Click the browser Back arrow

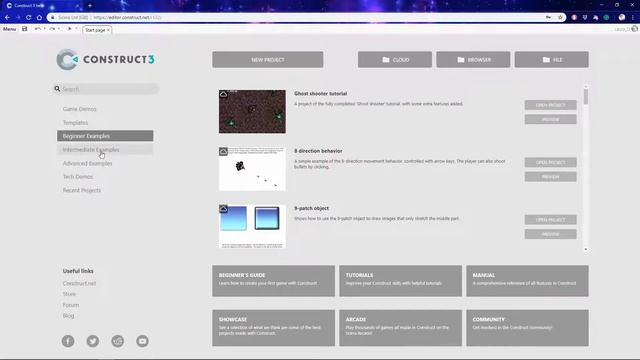click(7, 18)
